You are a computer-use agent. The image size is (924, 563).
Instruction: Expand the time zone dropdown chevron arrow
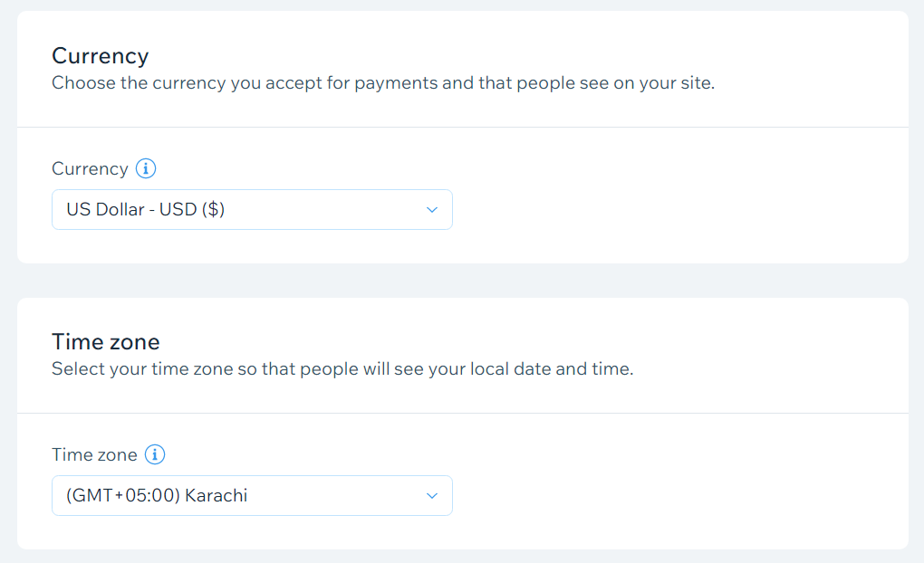(x=432, y=496)
